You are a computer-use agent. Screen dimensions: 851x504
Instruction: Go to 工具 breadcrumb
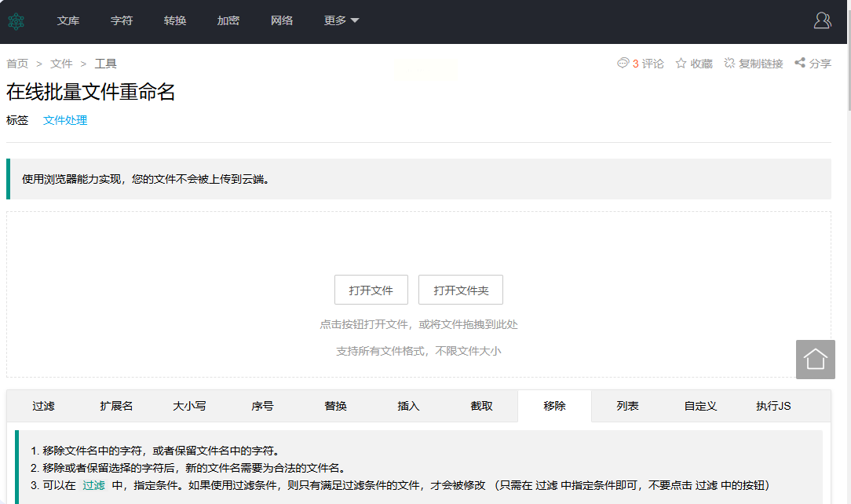[x=105, y=64]
